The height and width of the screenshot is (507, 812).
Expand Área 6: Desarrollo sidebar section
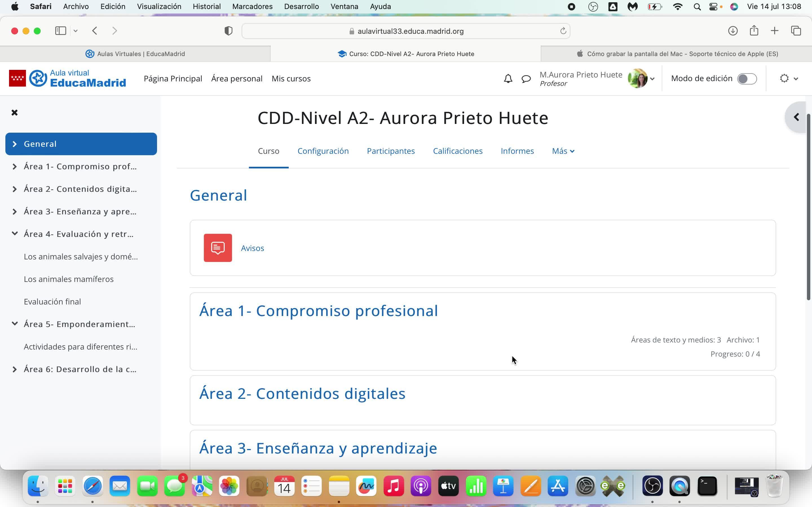(x=14, y=370)
